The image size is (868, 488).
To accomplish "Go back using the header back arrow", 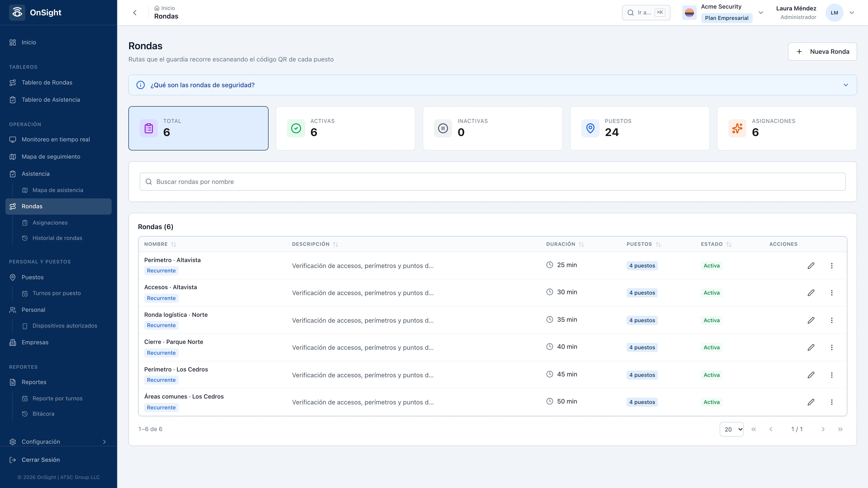I will click(x=135, y=13).
